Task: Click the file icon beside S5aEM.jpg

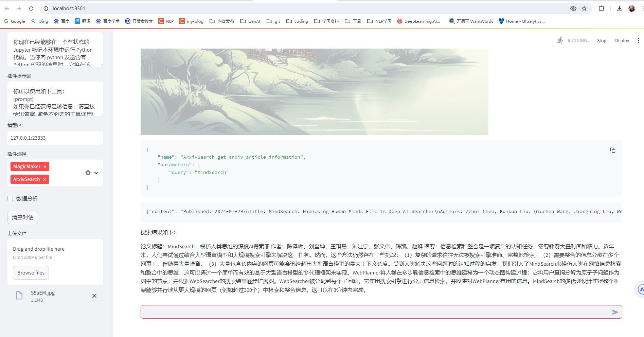Action: (19, 295)
